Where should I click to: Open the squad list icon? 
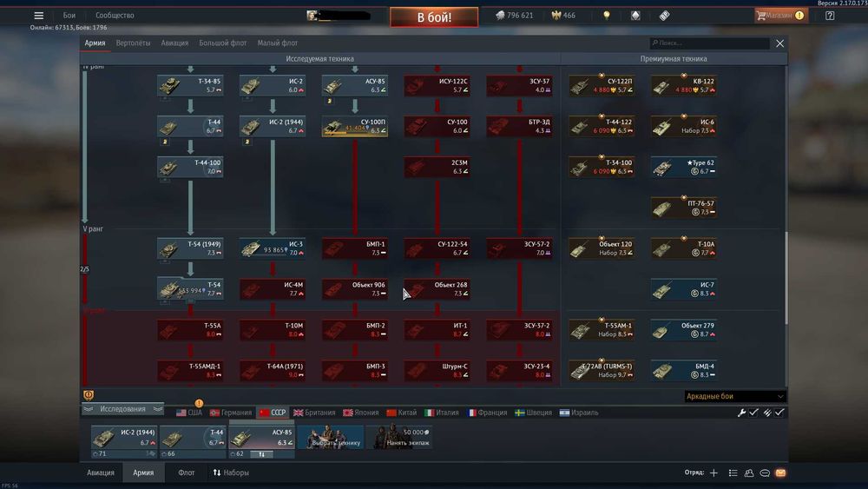coord(733,473)
